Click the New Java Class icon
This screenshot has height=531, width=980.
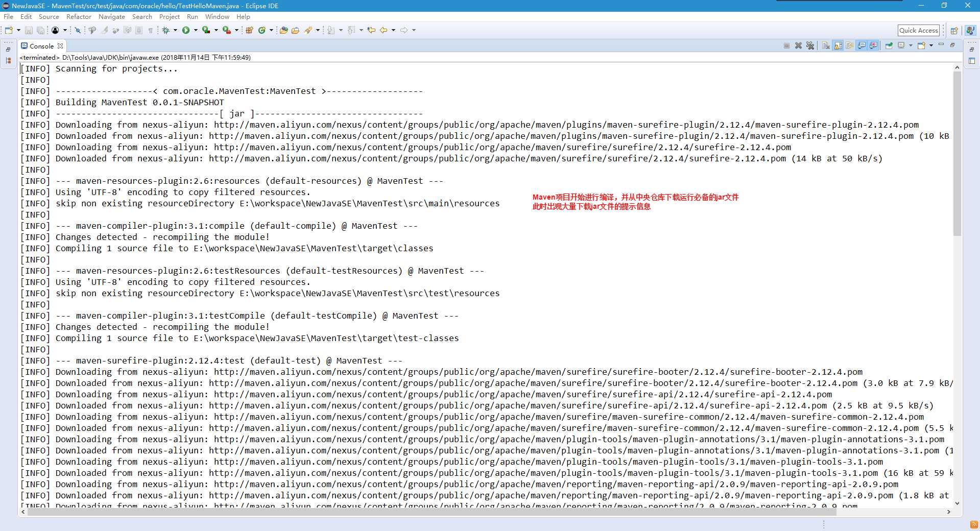pyautogui.click(x=262, y=30)
